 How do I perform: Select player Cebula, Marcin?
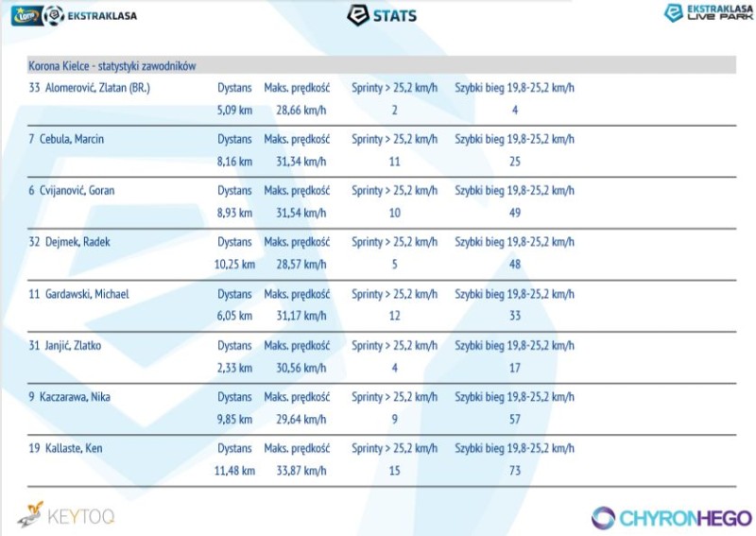(72, 139)
